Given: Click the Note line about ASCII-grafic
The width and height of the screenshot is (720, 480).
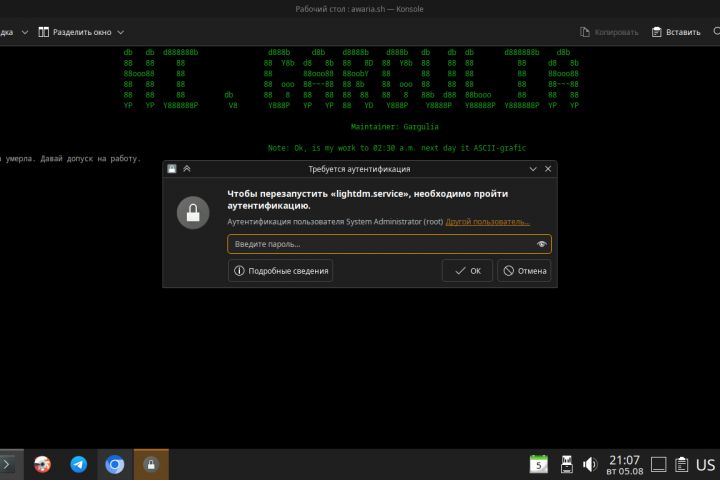Looking at the screenshot, I should [x=397, y=148].
